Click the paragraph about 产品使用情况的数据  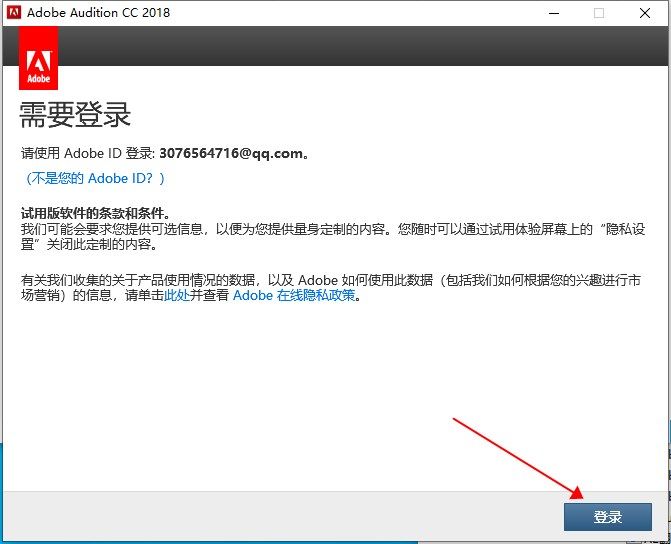click(x=331, y=288)
